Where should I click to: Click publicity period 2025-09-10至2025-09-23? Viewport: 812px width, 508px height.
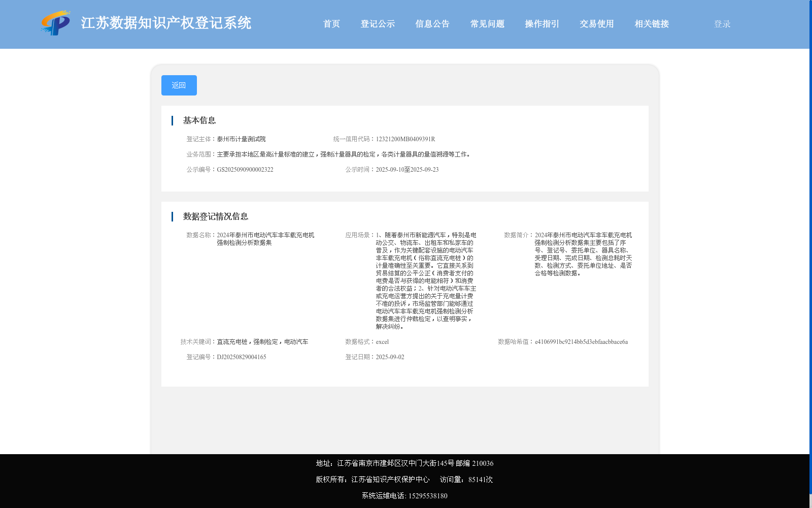click(407, 170)
